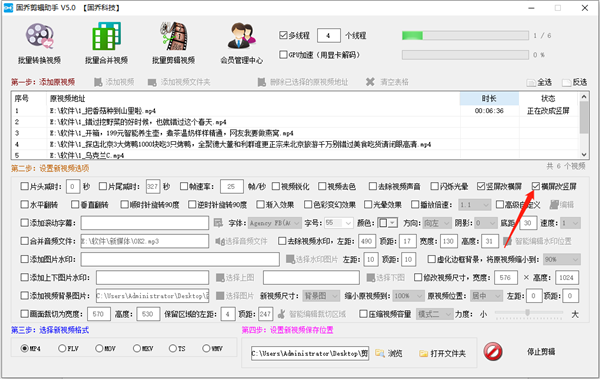Viewport: 600px width, 379px height.
Task: Open 字号 dropdown showing 55
Action: [339, 223]
